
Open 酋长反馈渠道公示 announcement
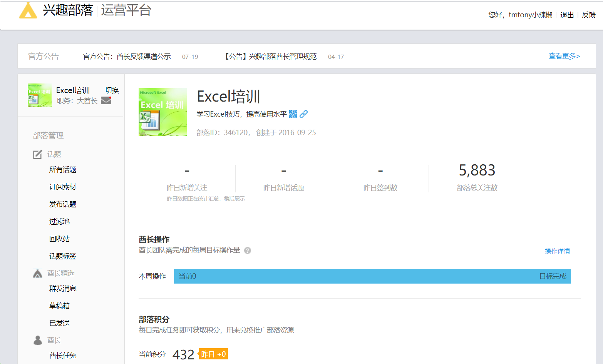tap(127, 57)
